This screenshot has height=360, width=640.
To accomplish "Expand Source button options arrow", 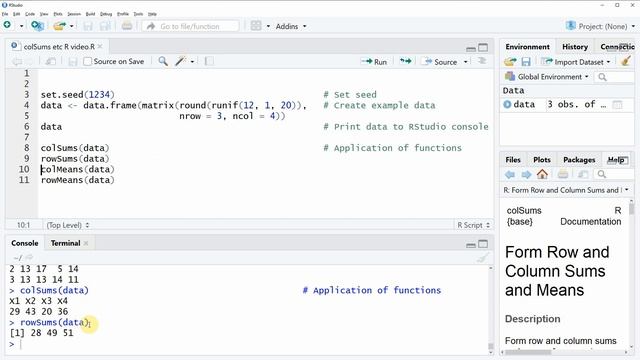I will [x=465, y=62].
